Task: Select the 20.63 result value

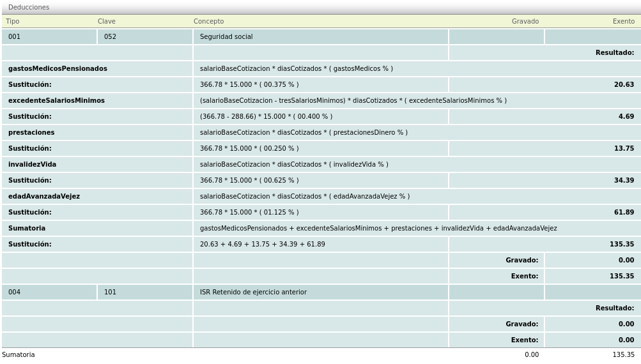Action: point(624,84)
